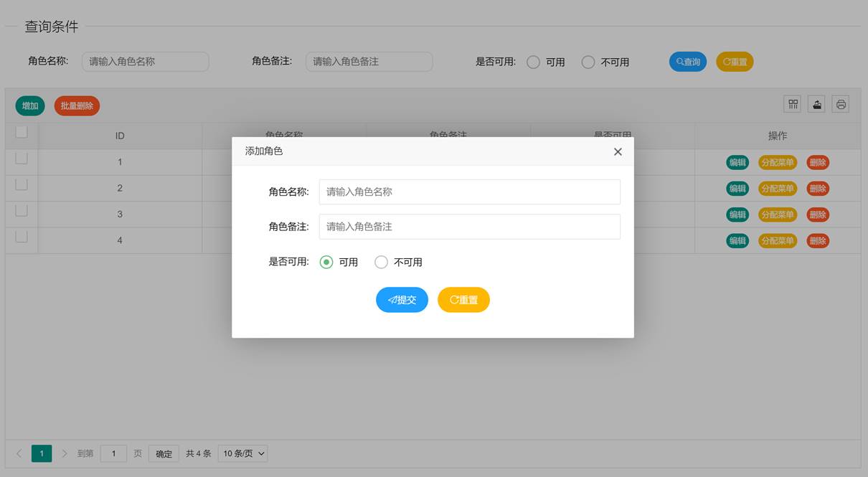
Task: Check the checkbox for row ID 3
Action: coord(22,210)
